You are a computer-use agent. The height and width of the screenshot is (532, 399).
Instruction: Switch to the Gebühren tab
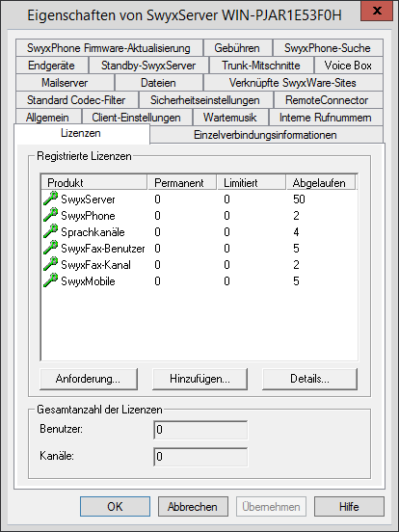point(237,48)
